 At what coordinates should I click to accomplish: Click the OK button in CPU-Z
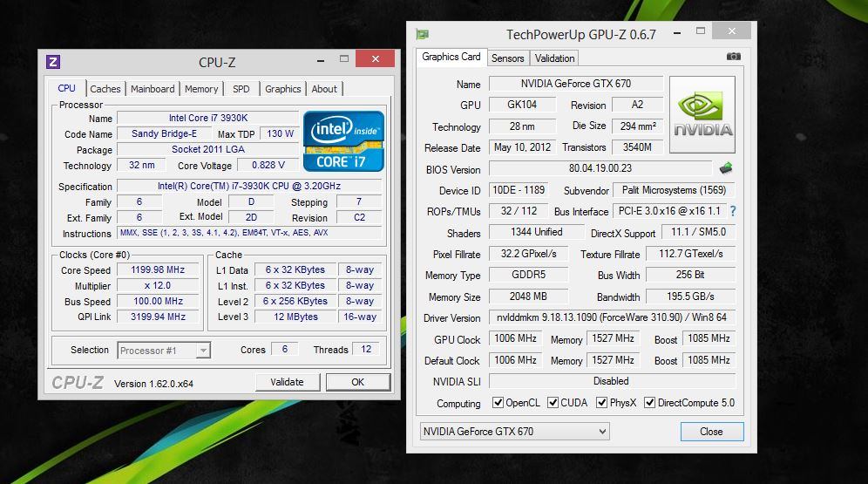pyautogui.click(x=358, y=382)
